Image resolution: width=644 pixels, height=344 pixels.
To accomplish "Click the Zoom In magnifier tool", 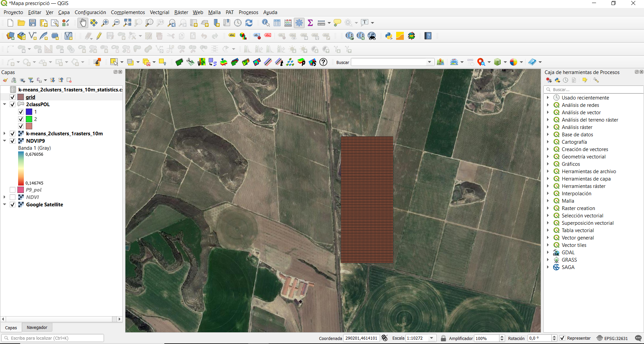I will pos(105,23).
